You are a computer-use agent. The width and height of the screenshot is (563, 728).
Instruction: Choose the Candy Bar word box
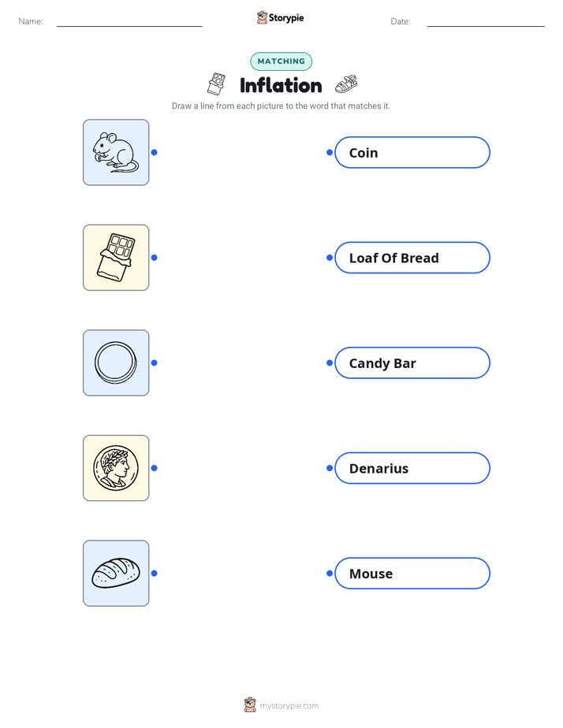[412, 363]
